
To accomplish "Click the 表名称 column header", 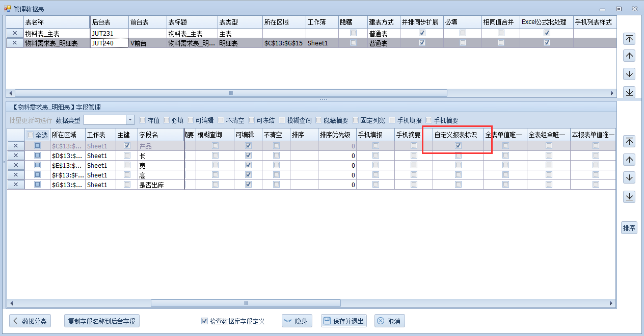I will pos(56,22).
